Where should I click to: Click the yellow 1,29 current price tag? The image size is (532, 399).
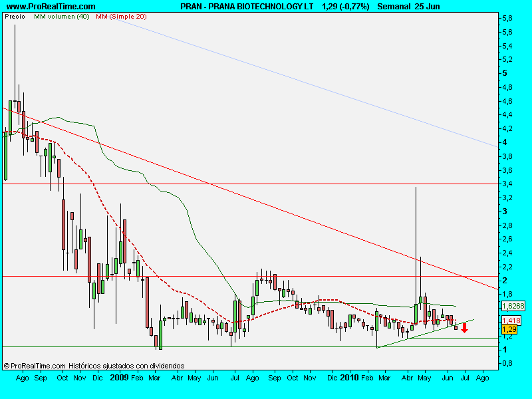pos(509,329)
